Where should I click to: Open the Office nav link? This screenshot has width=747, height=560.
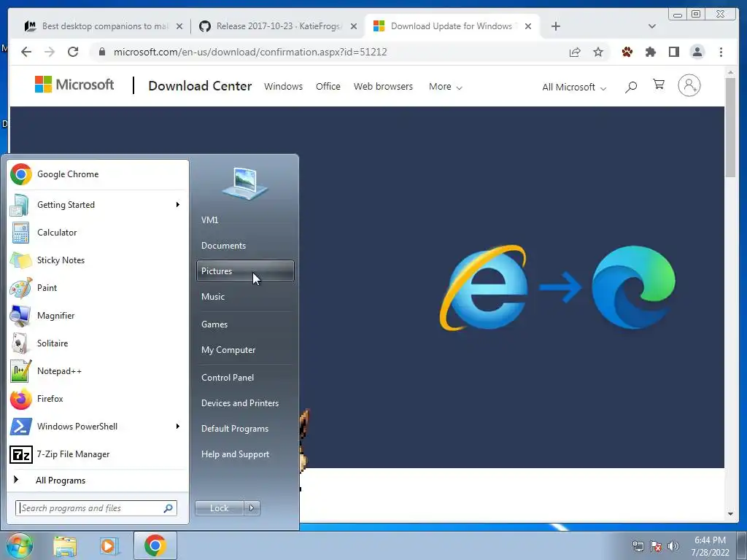(x=328, y=87)
